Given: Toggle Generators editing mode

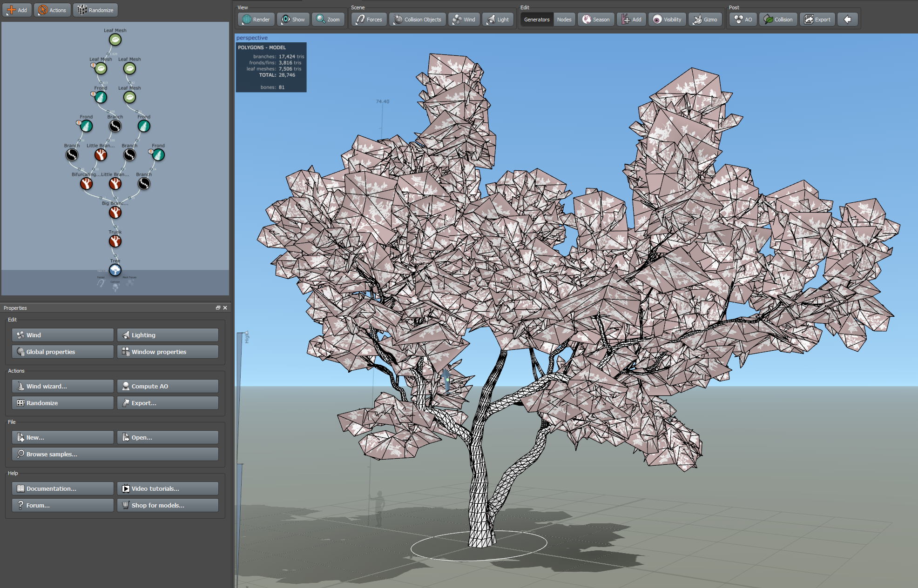Looking at the screenshot, I should click(x=536, y=19).
